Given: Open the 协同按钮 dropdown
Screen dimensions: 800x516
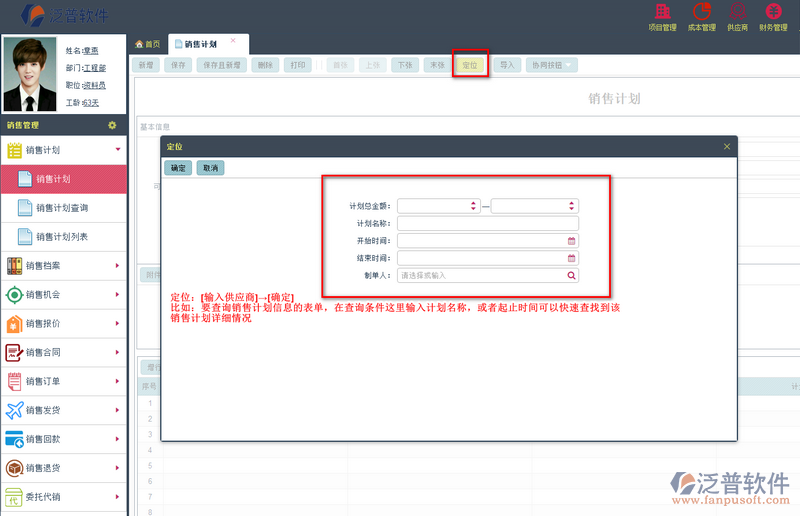Looking at the screenshot, I should click(553, 65).
